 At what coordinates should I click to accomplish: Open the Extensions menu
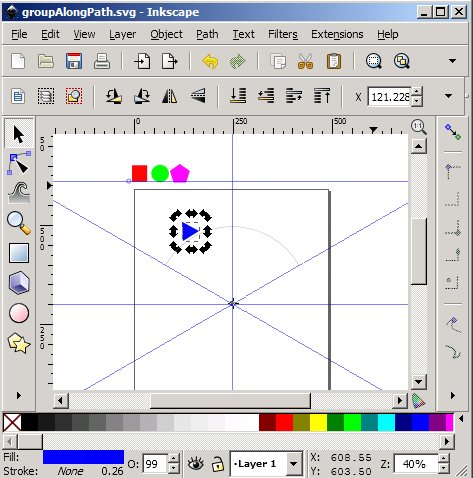pos(337,34)
